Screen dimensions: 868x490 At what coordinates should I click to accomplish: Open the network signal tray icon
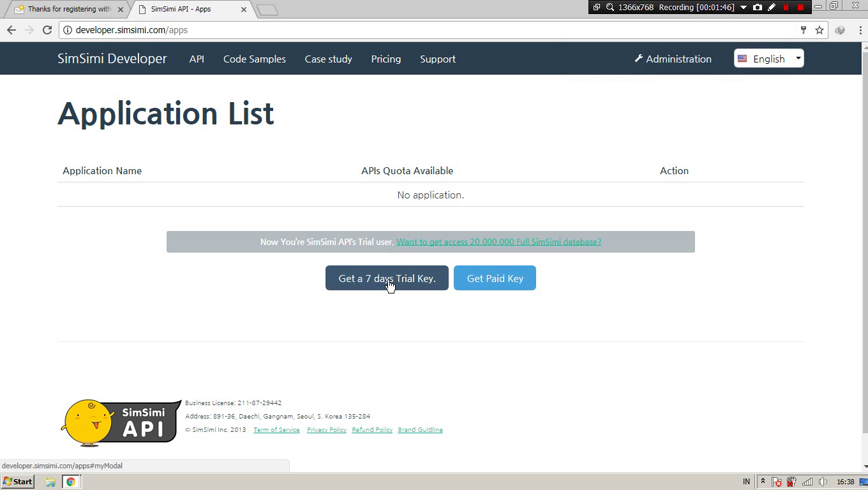point(807,482)
